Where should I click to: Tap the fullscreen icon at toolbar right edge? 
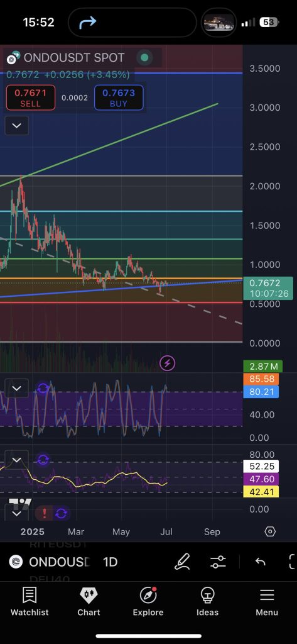(x=293, y=562)
